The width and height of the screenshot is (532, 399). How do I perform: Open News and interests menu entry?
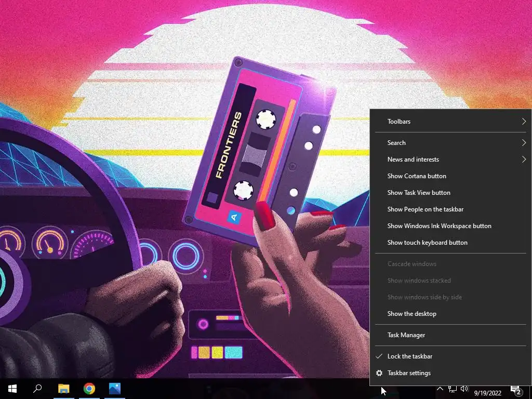pos(450,159)
